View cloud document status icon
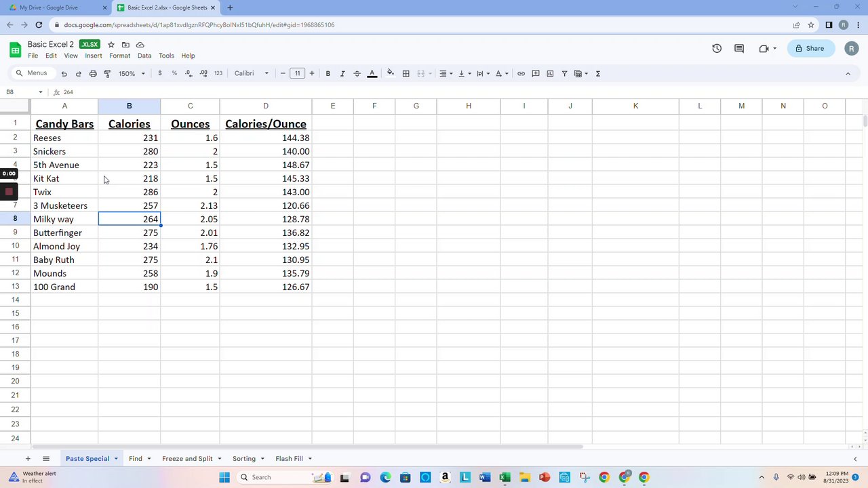868x488 pixels. click(x=140, y=45)
